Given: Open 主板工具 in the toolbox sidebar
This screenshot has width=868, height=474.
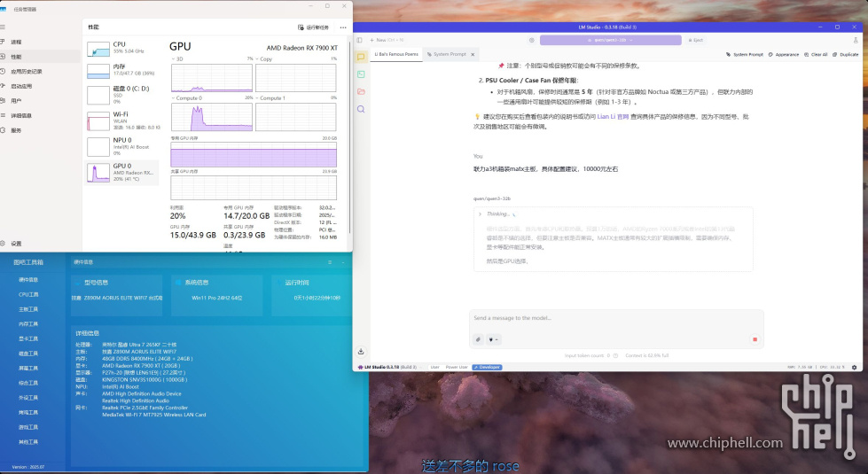Looking at the screenshot, I should 28,309.
